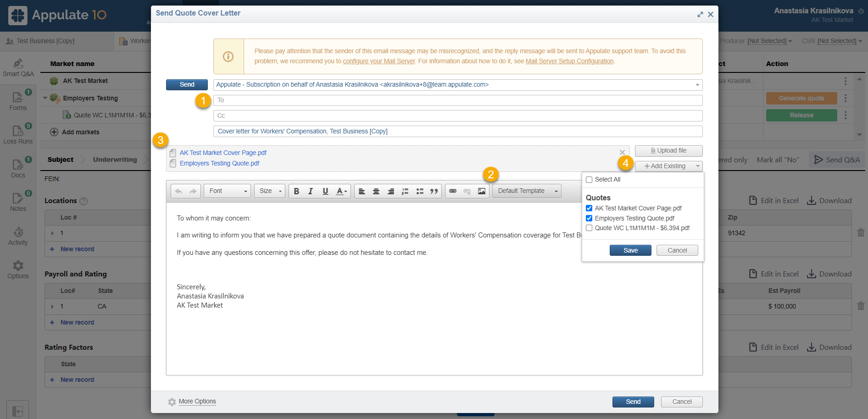Save the selected quote attachments
The height and width of the screenshot is (419, 868).
tap(630, 250)
